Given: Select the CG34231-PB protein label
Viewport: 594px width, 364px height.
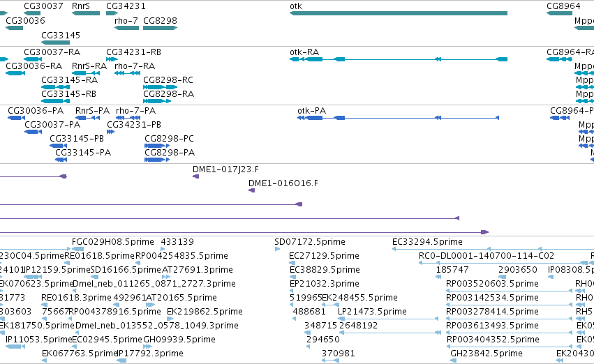Looking at the screenshot, I should pos(134,125).
